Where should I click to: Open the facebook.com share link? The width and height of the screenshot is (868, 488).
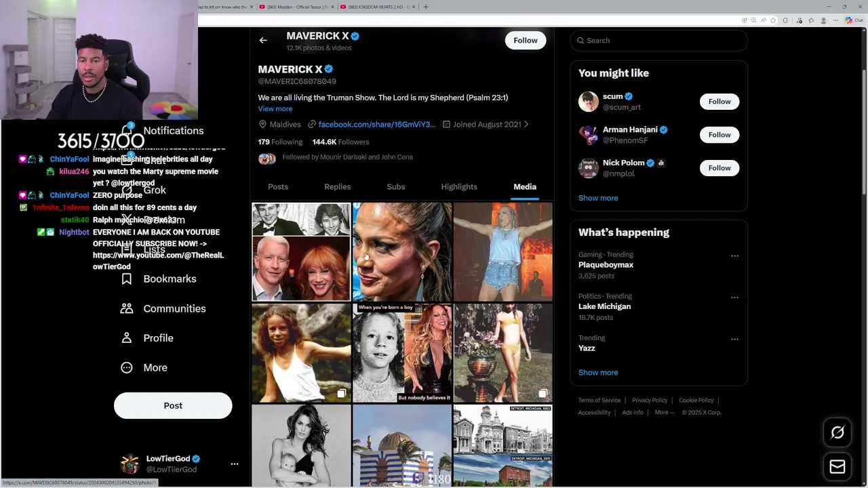377,125
